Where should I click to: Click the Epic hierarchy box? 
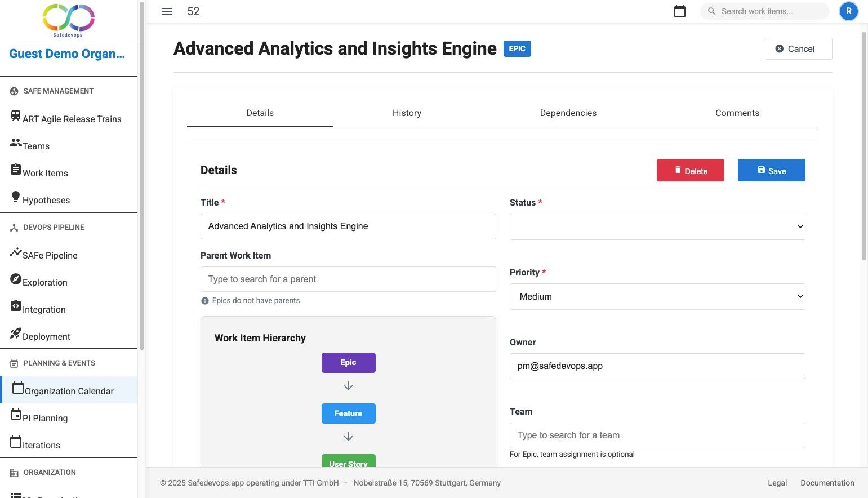click(x=348, y=363)
